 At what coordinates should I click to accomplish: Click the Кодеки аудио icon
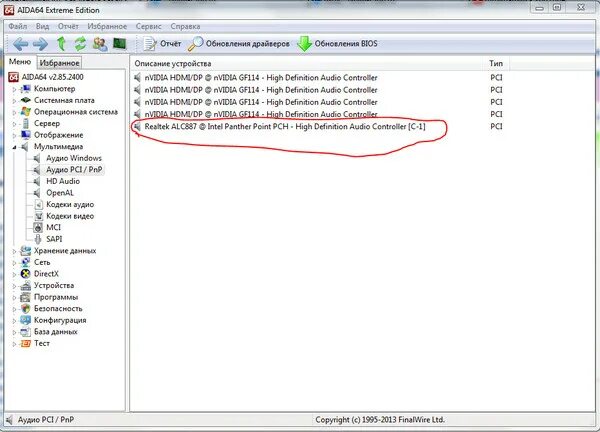pyautogui.click(x=38, y=204)
